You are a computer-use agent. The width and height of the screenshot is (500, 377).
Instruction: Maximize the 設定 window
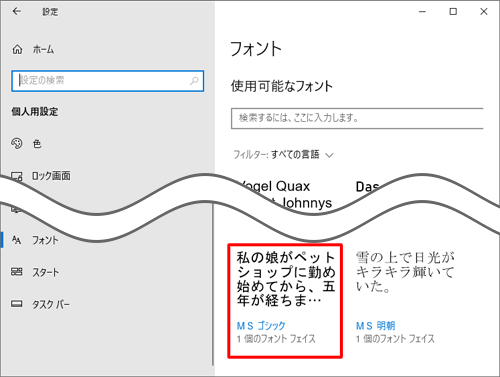[x=453, y=12]
